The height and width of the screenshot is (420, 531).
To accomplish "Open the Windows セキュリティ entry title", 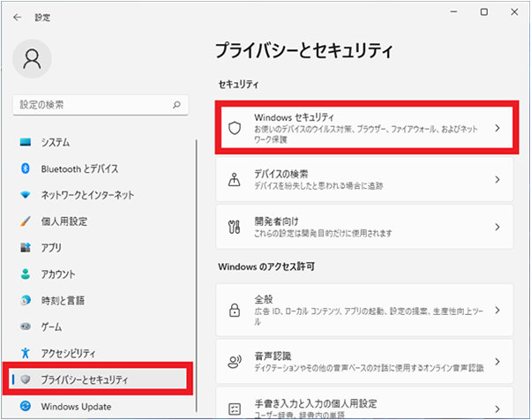I will tap(294, 117).
